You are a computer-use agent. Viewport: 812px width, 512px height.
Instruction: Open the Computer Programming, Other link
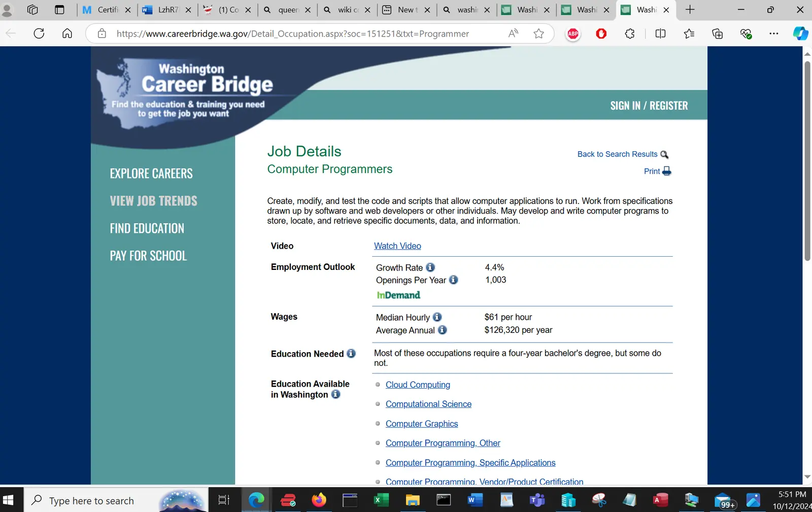(443, 443)
